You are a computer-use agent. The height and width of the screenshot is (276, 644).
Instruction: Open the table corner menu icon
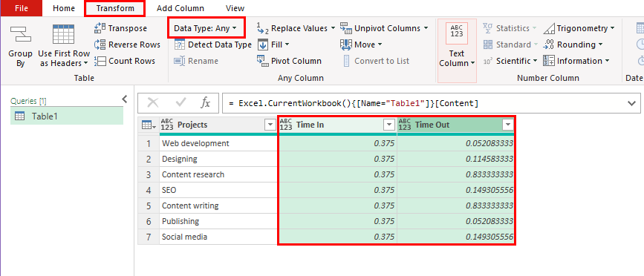coord(148,125)
